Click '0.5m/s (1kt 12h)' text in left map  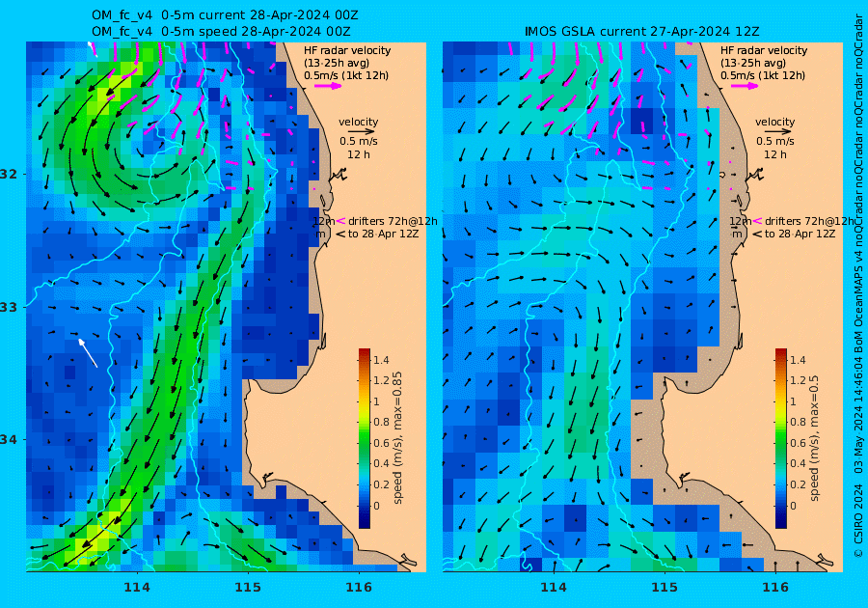(346, 75)
